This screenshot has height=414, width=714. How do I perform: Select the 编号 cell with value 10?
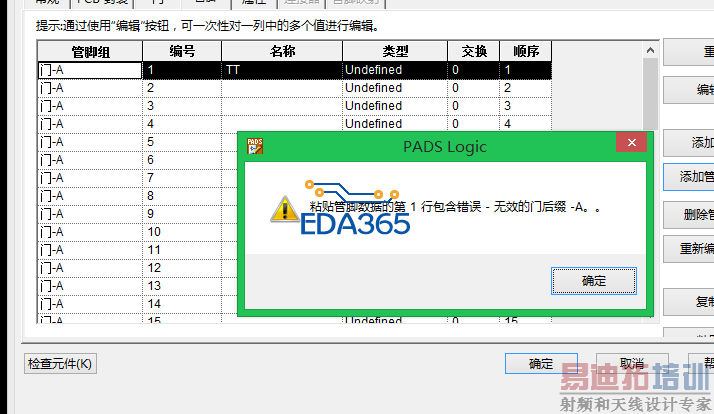point(182,232)
